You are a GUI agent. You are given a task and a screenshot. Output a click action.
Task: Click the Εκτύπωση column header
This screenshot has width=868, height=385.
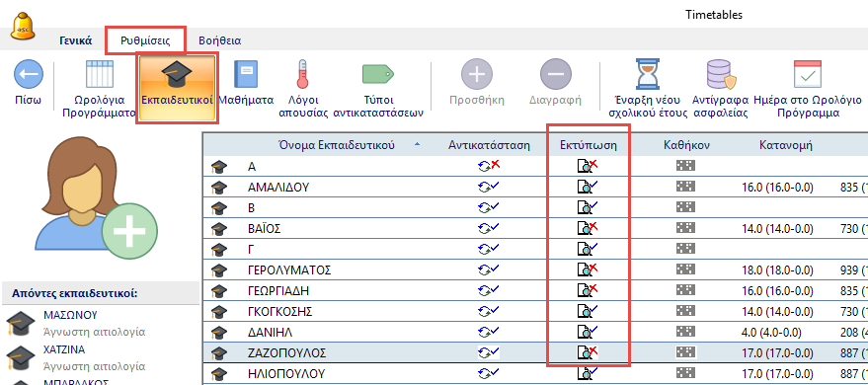tap(588, 145)
